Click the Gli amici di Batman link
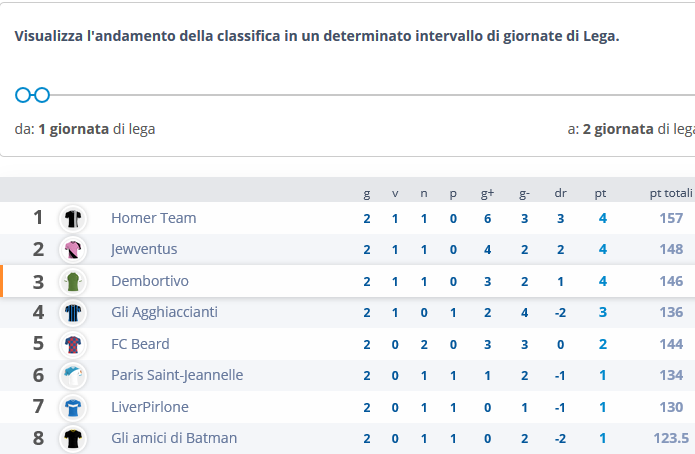Viewport: 695px width, 454px height. pos(174,438)
